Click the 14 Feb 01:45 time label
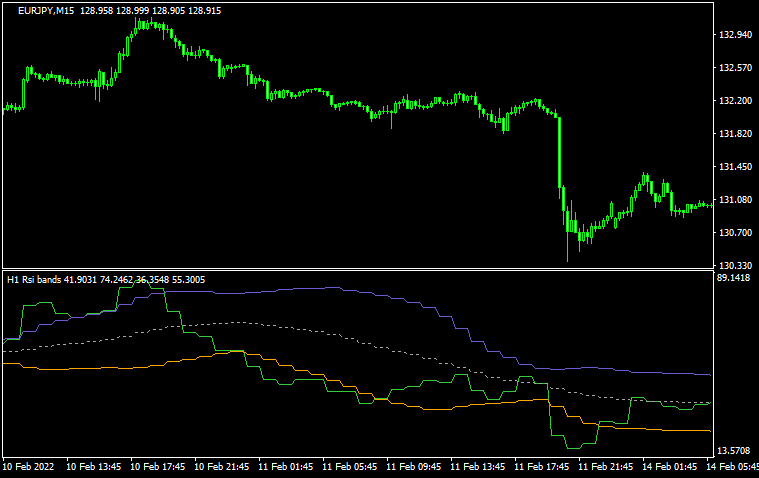This screenshot has width=759, height=478. pyautogui.click(x=669, y=466)
